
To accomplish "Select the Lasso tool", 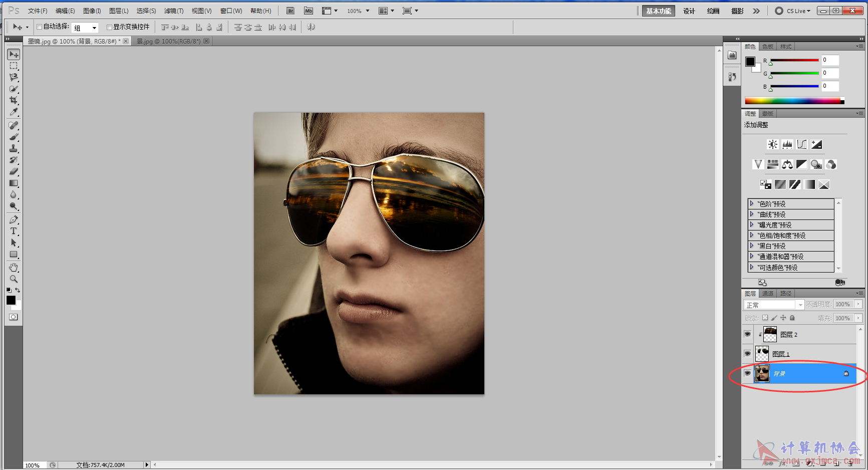I will tap(14, 77).
